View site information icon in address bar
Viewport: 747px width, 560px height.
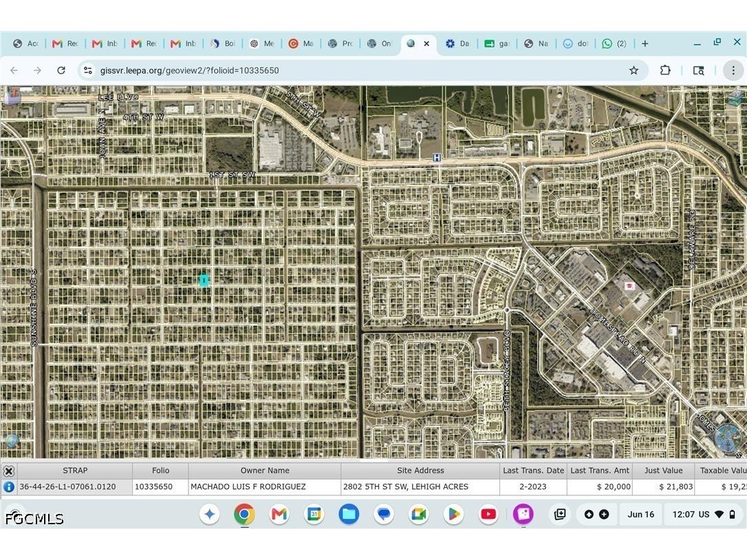pyautogui.click(x=87, y=71)
